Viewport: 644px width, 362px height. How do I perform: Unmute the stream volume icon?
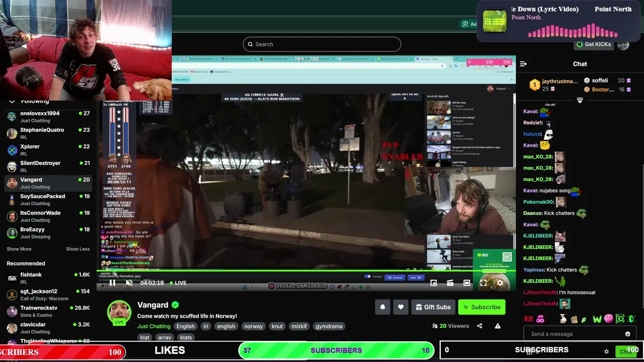(x=129, y=283)
